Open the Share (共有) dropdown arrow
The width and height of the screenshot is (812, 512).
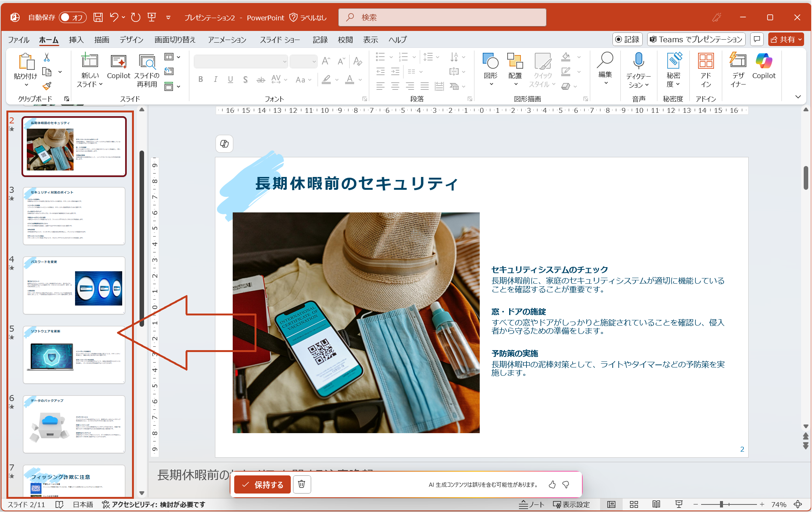click(x=800, y=40)
